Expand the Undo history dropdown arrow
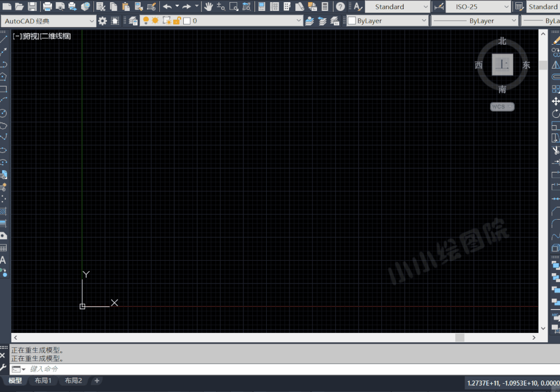This screenshot has height=392, width=560. tap(177, 6)
